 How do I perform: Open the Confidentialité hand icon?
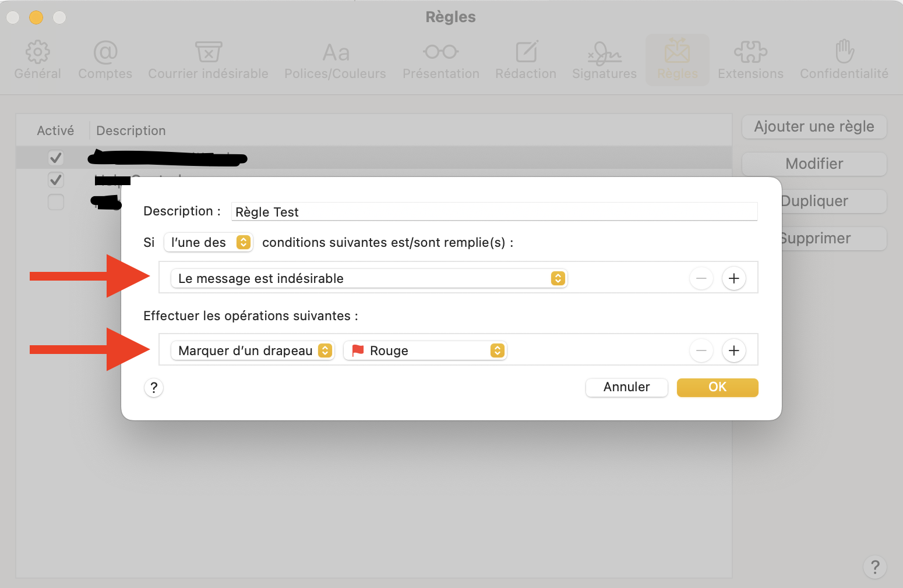[x=844, y=52]
